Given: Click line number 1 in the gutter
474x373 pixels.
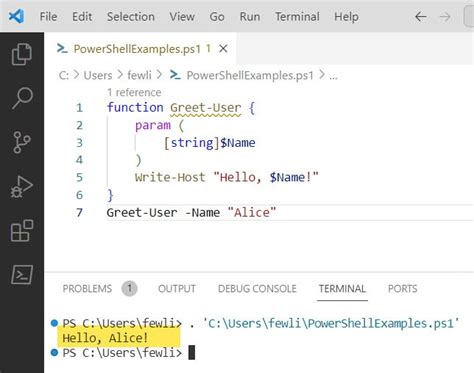Looking at the screenshot, I should click(79, 108).
